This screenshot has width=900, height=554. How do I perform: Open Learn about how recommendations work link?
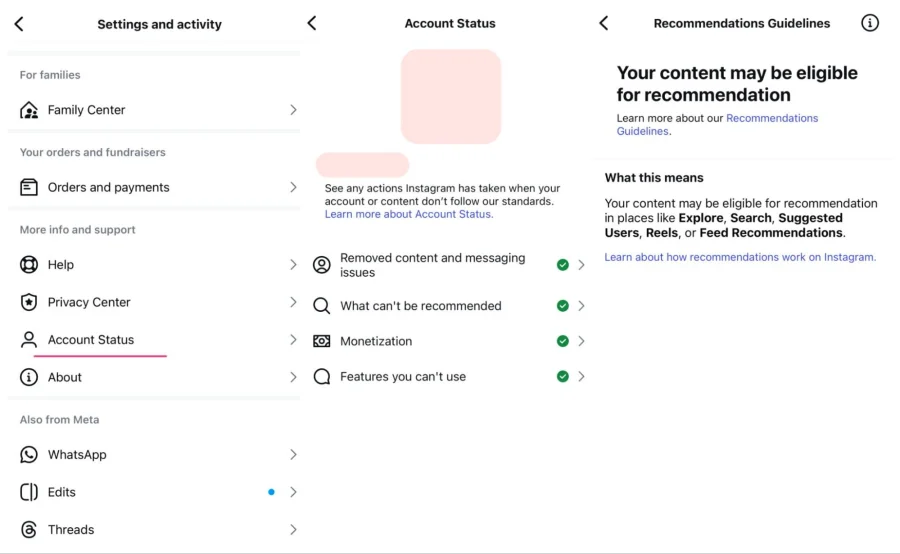pyautogui.click(x=739, y=257)
